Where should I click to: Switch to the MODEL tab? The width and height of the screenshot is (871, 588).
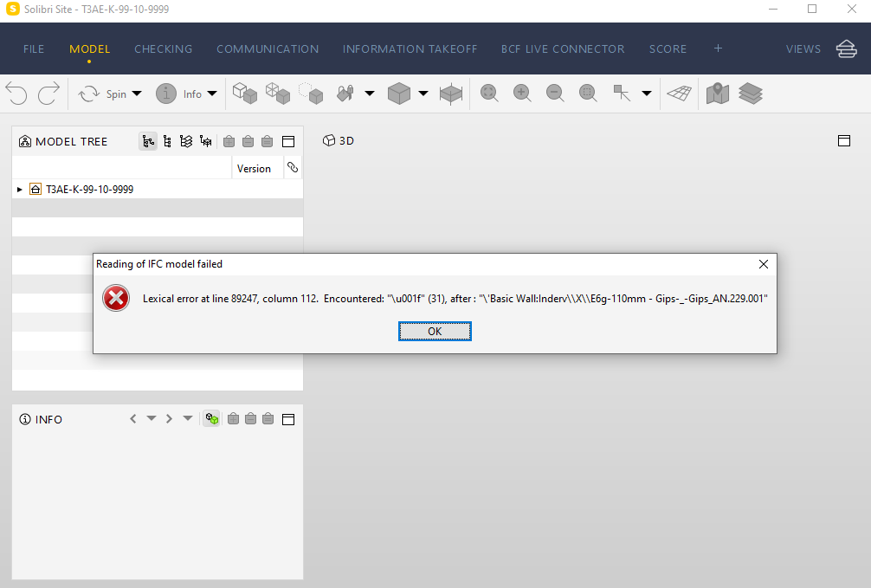89,48
